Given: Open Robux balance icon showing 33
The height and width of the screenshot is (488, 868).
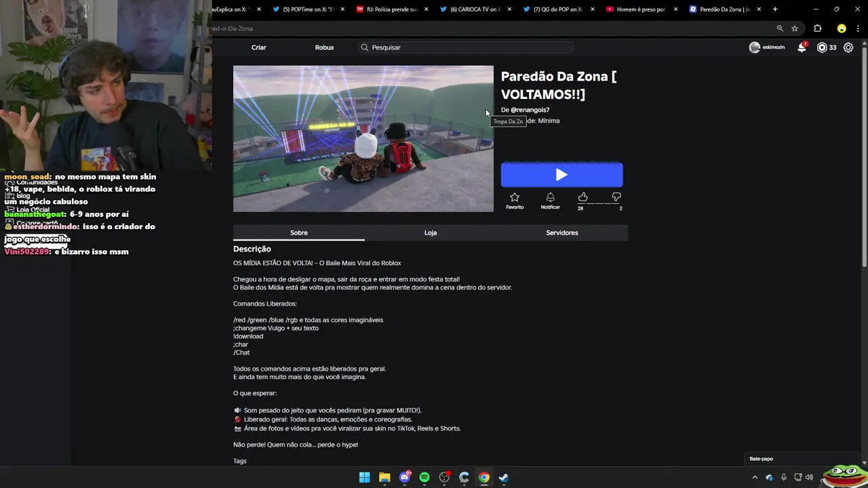Looking at the screenshot, I should click(822, 47).
